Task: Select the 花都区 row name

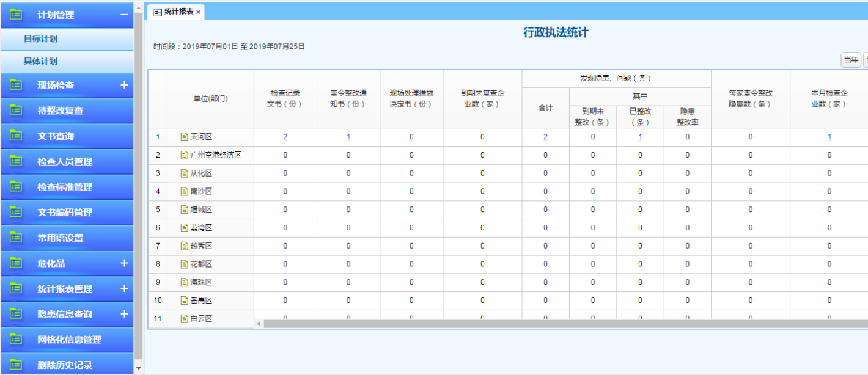Action: coord(201,264)
